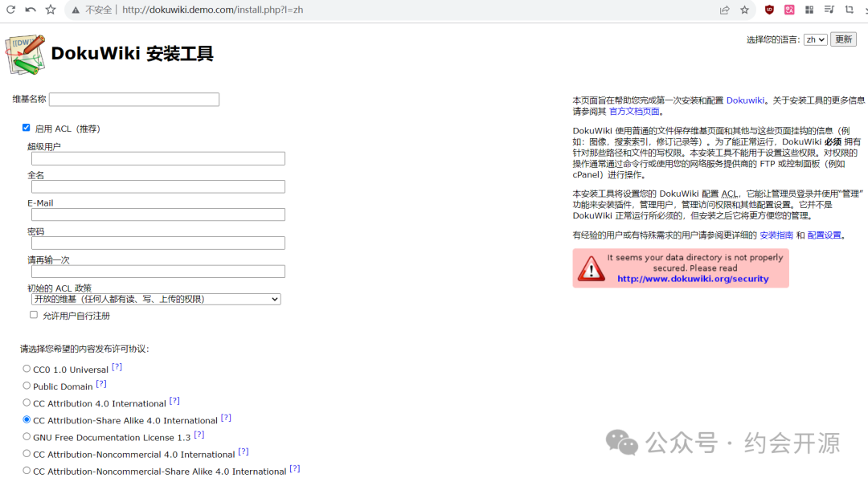
Task: Select the CC0 1.0 Universal radio button
Action: click(27, 369)
